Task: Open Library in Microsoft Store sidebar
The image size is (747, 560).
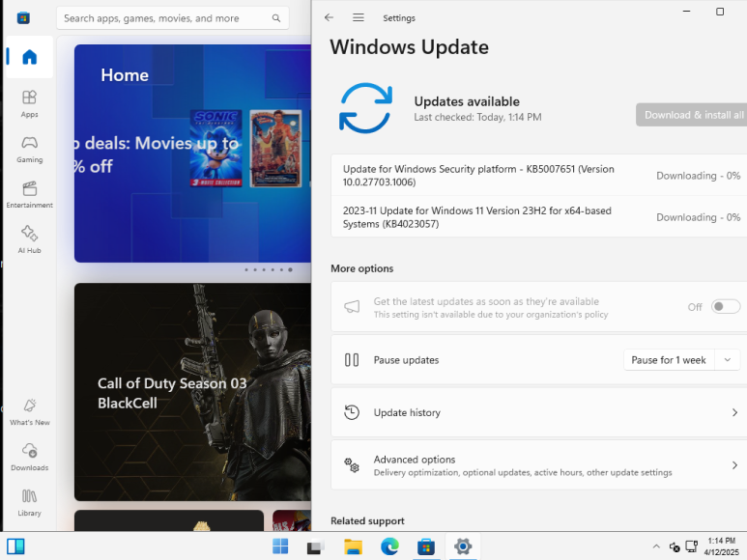Action: (29, 502)
